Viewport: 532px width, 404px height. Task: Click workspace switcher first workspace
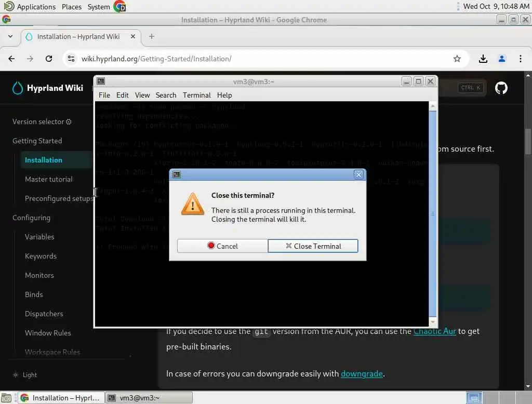(474, 398)
